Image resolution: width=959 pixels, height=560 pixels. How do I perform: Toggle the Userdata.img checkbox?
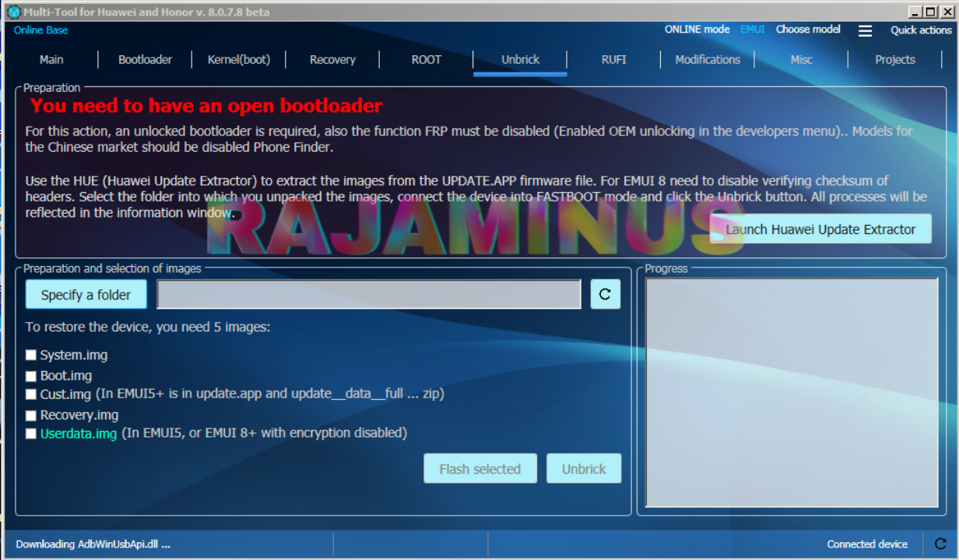click(x=31, y=433)
